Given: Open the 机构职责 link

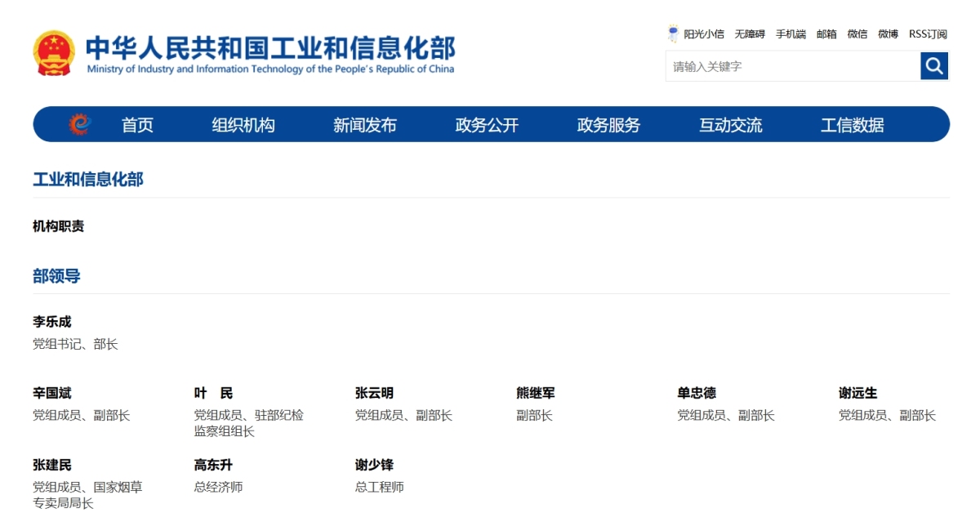Looking at the screenshot, I should 58,226.
